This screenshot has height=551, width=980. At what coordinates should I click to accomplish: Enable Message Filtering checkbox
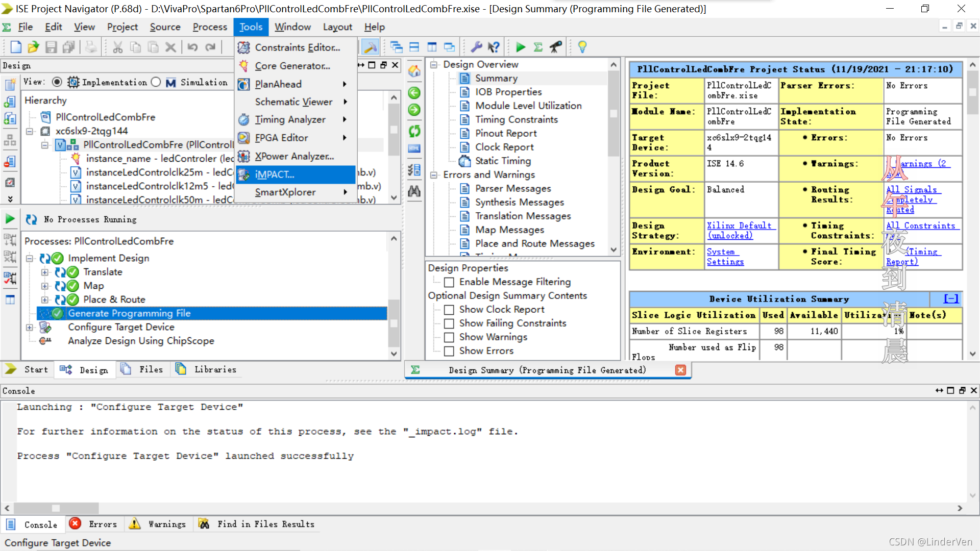pos(449,282)
